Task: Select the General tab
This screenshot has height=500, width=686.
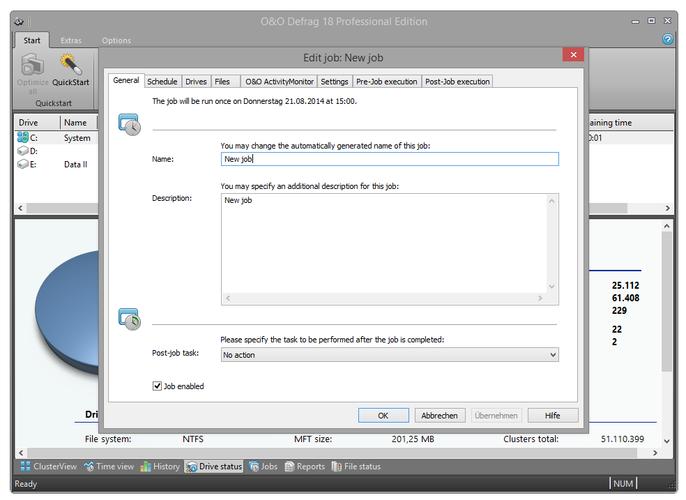Action: click(126, 80)
